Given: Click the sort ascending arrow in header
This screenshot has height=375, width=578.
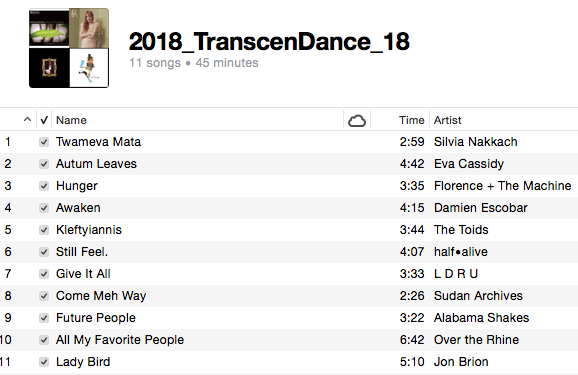Looking at the screenshot, I should pyautogui.click(x=27, y=119).
